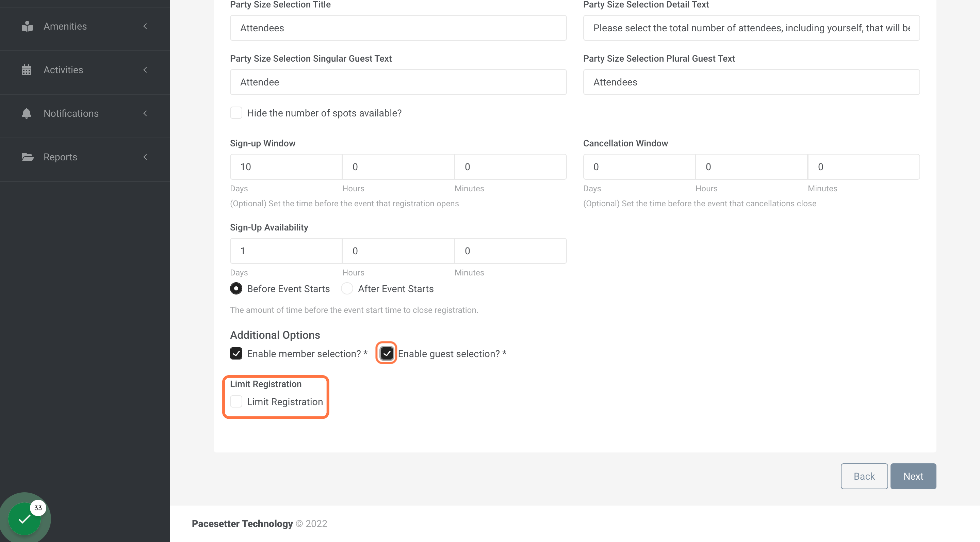This screenshot has width=980, height=542.
Task: Expand the Reports menu chevron
Action: tap(145, 157)
